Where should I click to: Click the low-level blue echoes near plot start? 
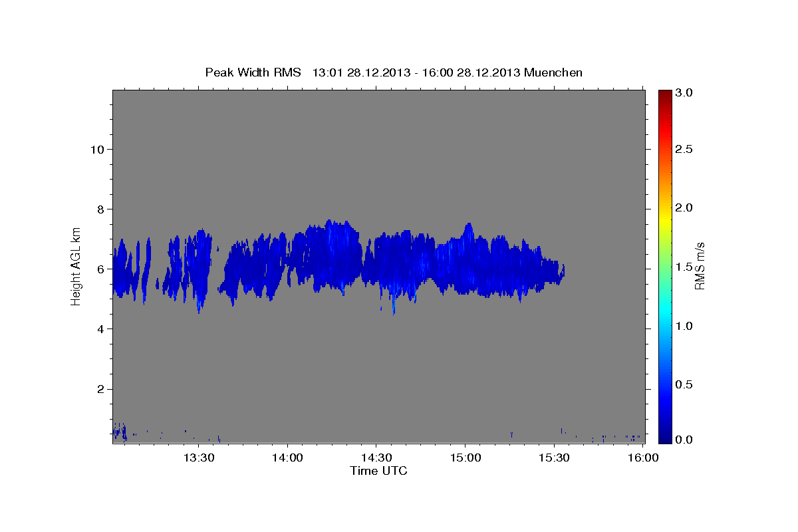click(120, 432)
